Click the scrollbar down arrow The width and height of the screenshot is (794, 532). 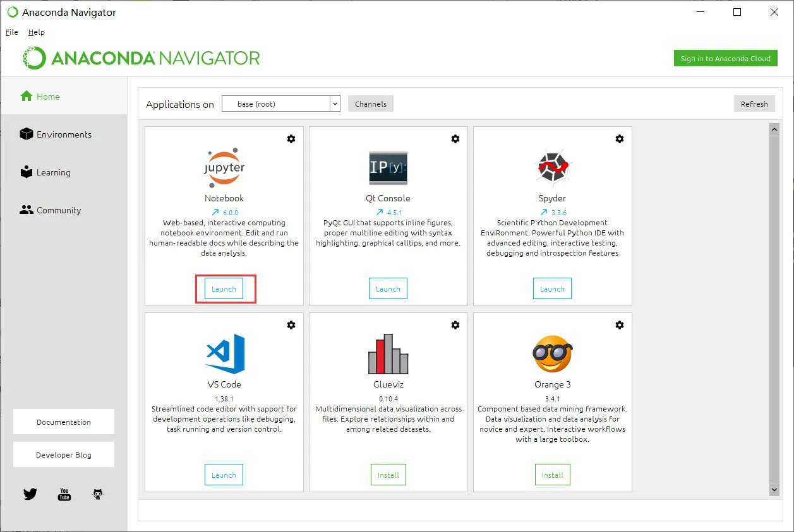tap(774, 490)
